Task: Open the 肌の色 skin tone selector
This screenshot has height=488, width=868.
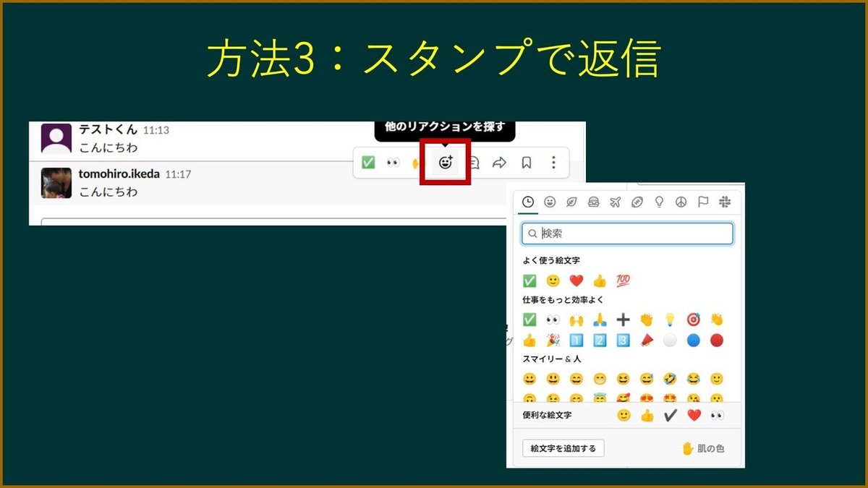Action: click(702, 448)
